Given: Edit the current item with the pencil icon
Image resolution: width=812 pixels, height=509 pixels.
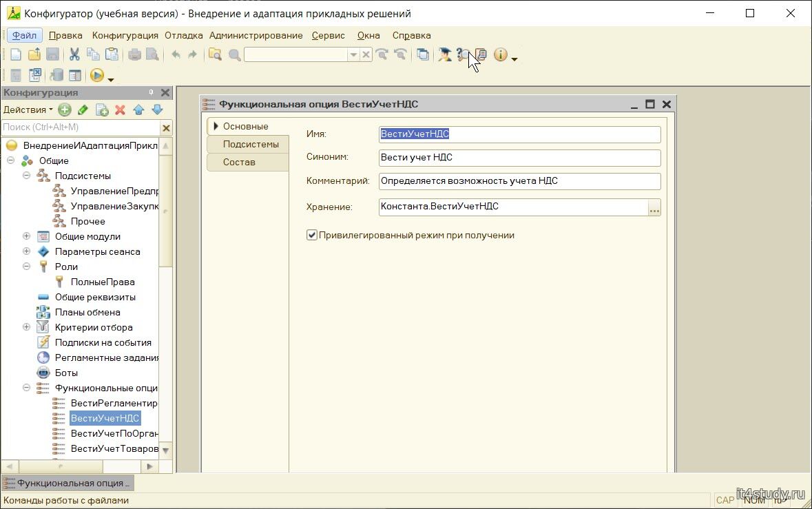Looking at the screenshot, I should 83,110.
